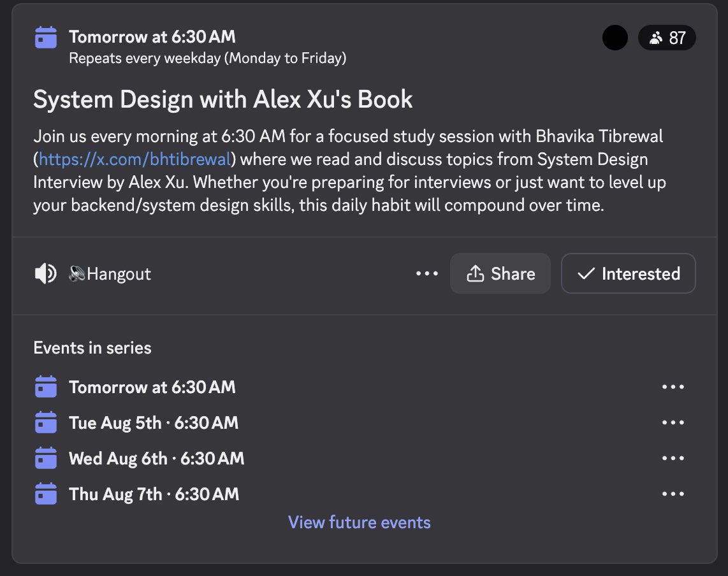Click the System Design with Alex Xu's Book title
Viewport: 728px width, 576px height.
[223, 99]
